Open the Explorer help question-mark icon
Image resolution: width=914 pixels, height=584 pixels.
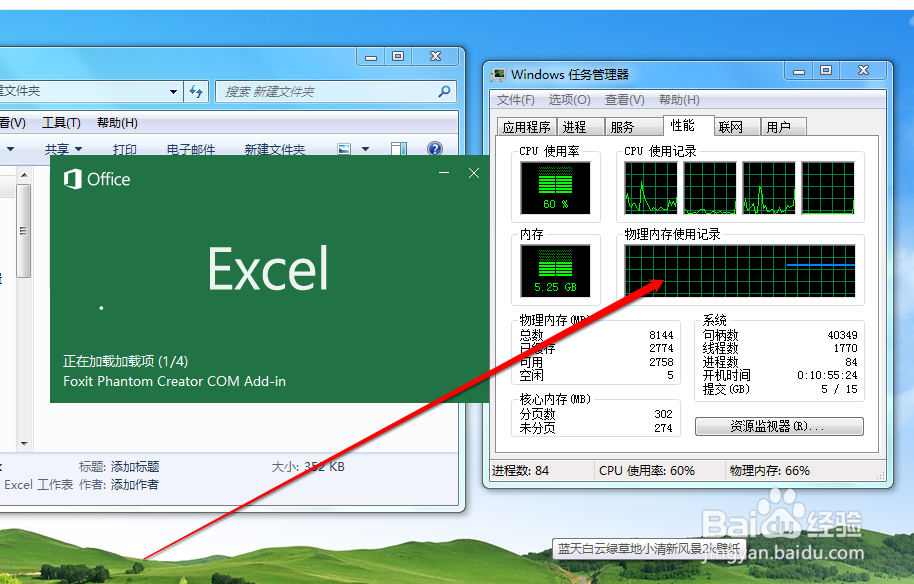pos(435,149)
